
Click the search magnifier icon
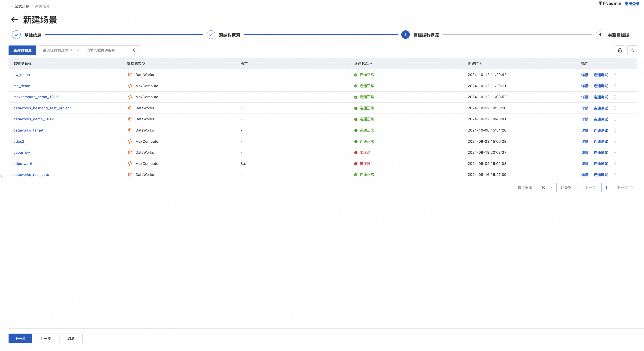(x=135, y=50)
